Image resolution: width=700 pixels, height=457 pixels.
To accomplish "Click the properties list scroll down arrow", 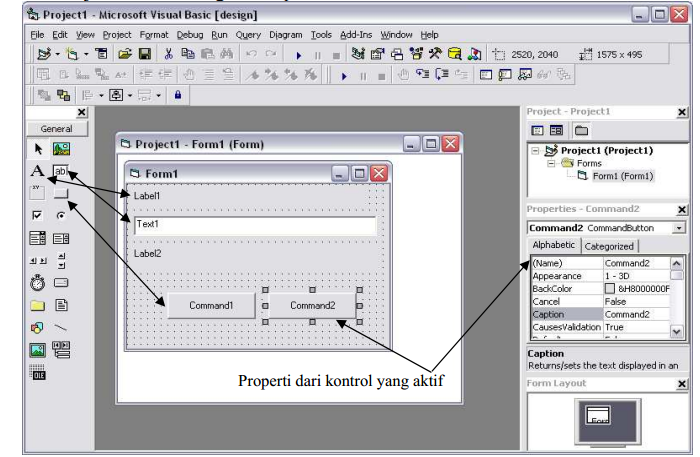I will pos(677,332).
